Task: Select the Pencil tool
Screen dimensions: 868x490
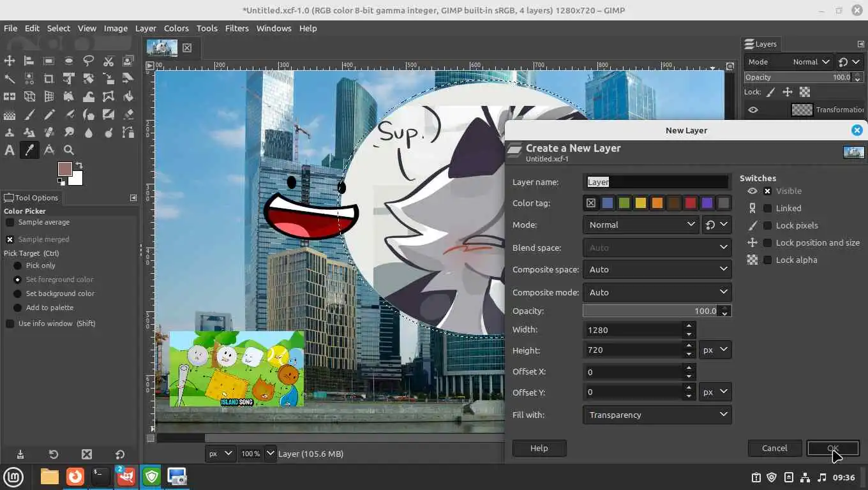Action: (x=49, y=115)
